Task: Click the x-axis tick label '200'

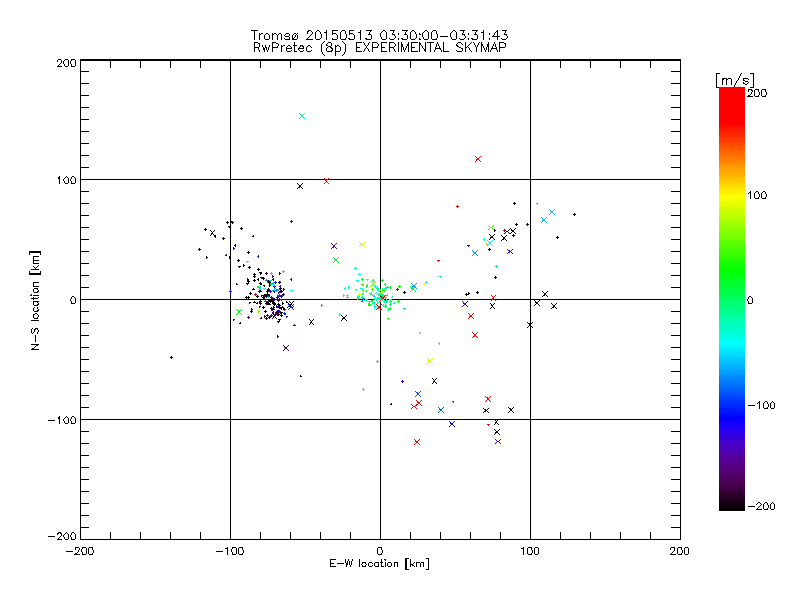Action: [x=680, y=552]
